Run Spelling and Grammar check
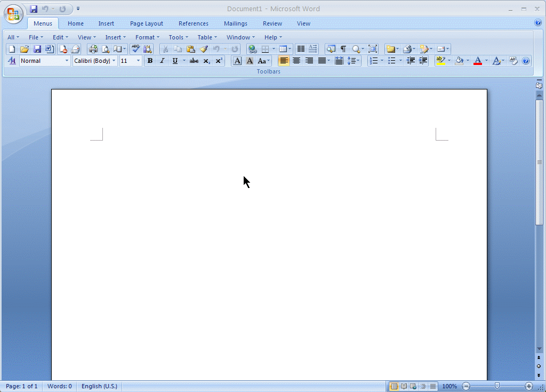The width and height of the screenshot is (546, 392). tap(135, 49)
